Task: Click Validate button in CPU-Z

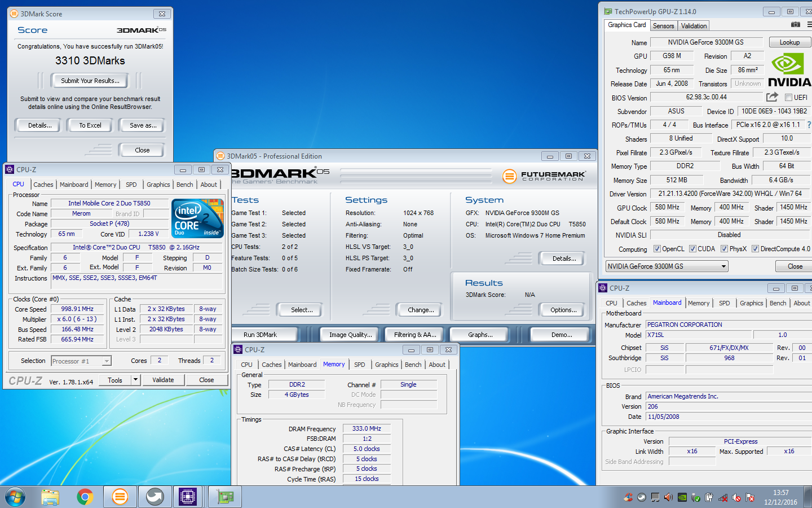Action: pyautogui.click(x=163, y=380)
